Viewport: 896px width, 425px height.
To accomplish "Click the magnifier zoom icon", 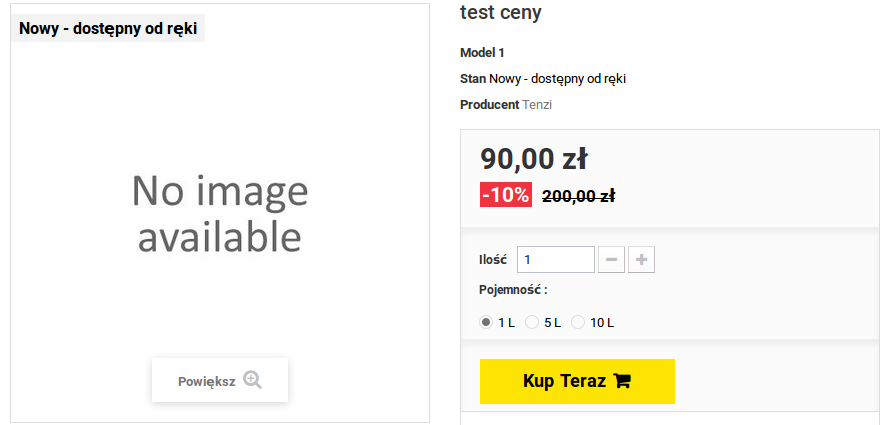I will point(252,380).
